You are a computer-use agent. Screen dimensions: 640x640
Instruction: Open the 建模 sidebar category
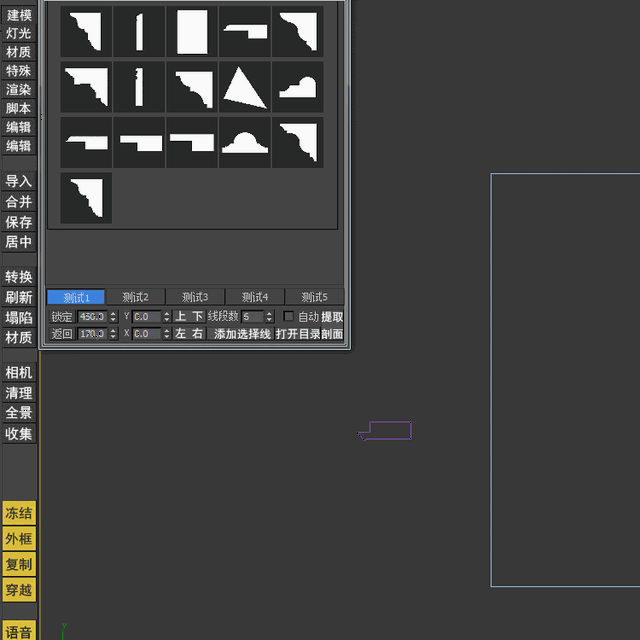[x=19, y=15]
